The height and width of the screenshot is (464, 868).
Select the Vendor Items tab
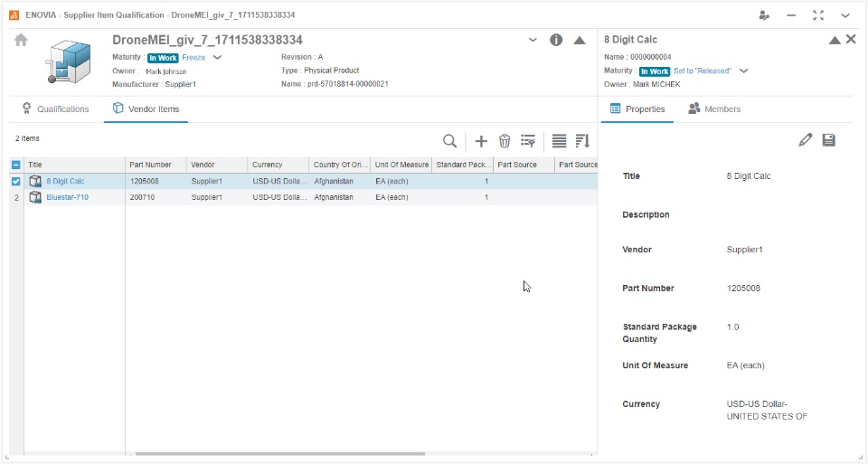click(146, 109)
